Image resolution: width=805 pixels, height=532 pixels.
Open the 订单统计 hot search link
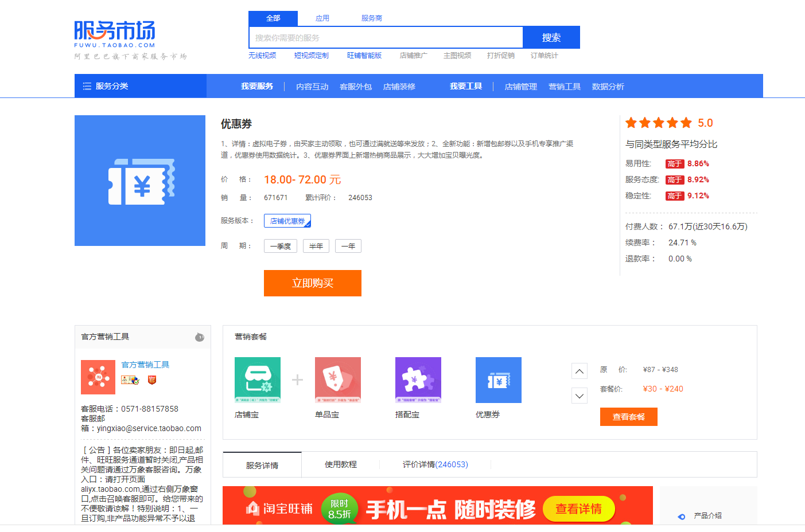click(x=545, y=56)
